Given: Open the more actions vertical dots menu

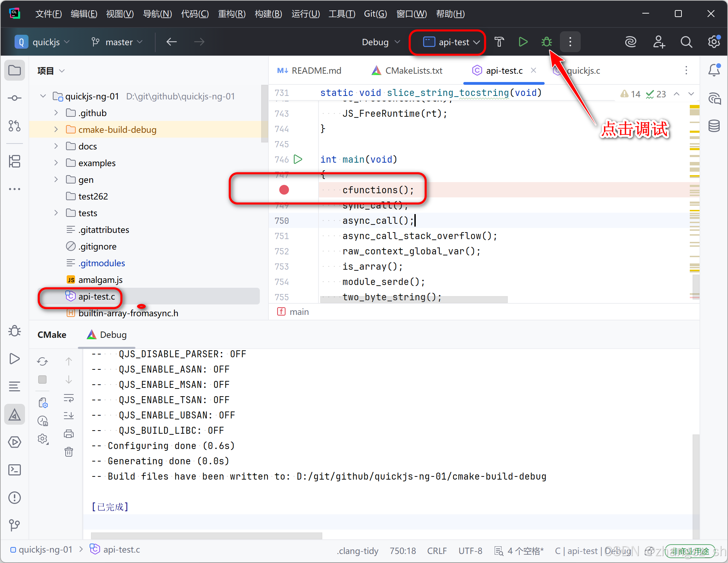Looking at the screenshot, I should click(x=570, y=42).
